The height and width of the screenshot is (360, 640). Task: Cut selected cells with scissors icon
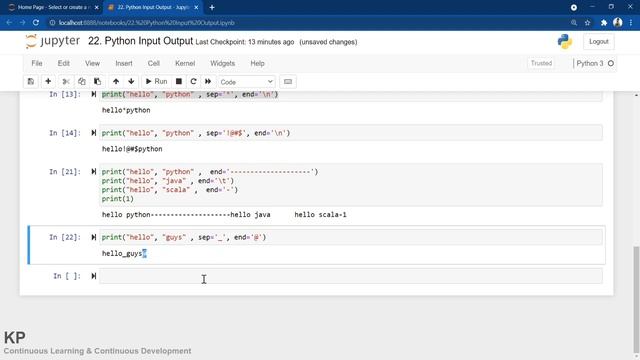coord(66,82)
